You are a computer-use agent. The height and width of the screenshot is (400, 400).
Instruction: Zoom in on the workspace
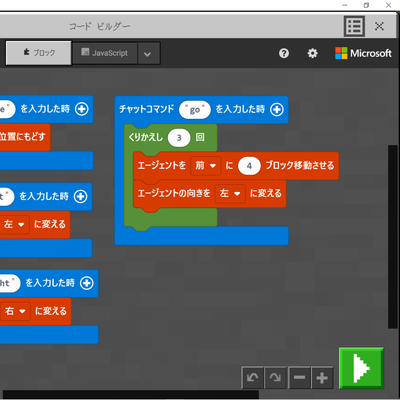pyautogui.click(x=322, y=378)
